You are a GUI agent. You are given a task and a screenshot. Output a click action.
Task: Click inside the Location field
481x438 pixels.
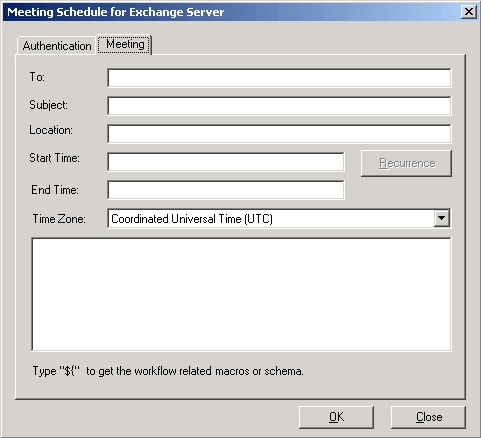279,134
